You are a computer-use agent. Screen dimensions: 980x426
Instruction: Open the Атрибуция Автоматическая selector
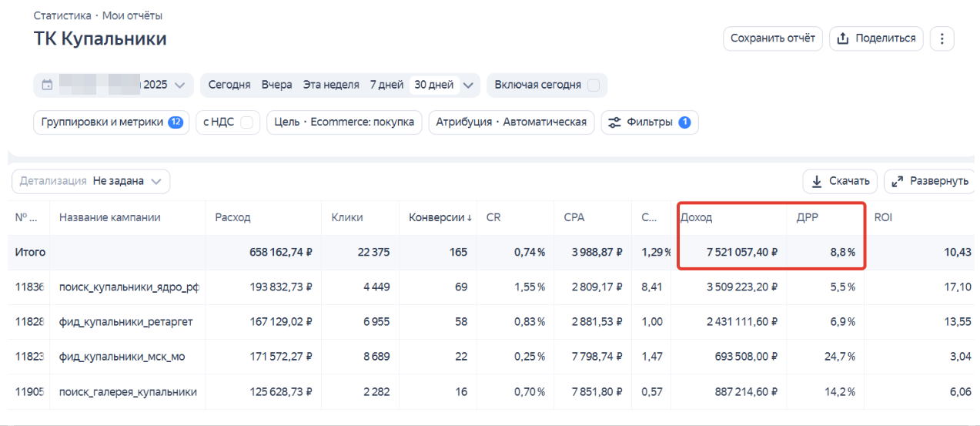(x=511, y=122)
